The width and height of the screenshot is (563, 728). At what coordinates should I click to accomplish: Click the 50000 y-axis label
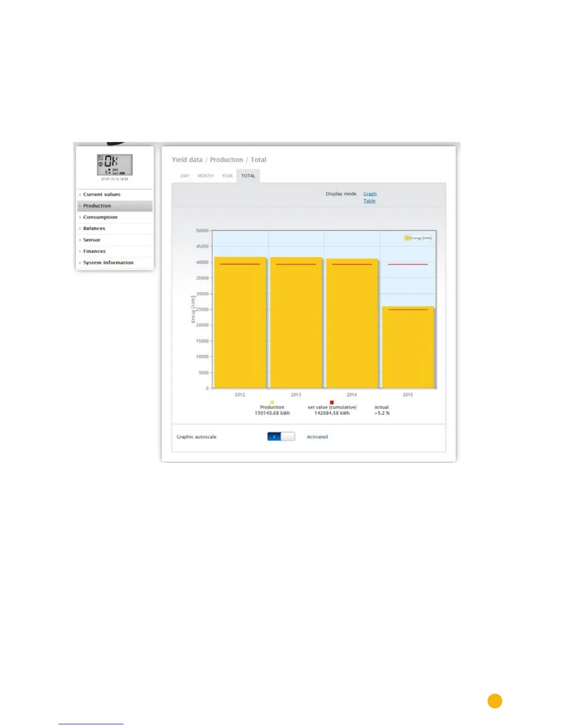(x=202, y=231)
